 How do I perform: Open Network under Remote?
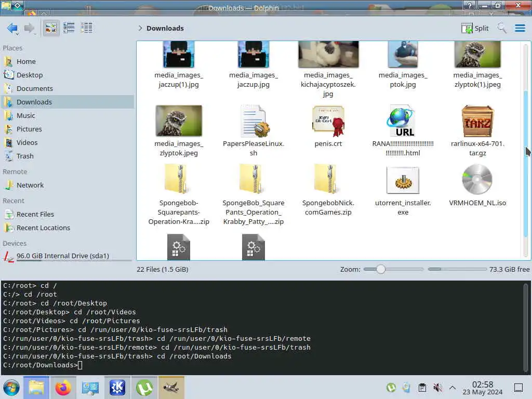[x=67, y=185]
